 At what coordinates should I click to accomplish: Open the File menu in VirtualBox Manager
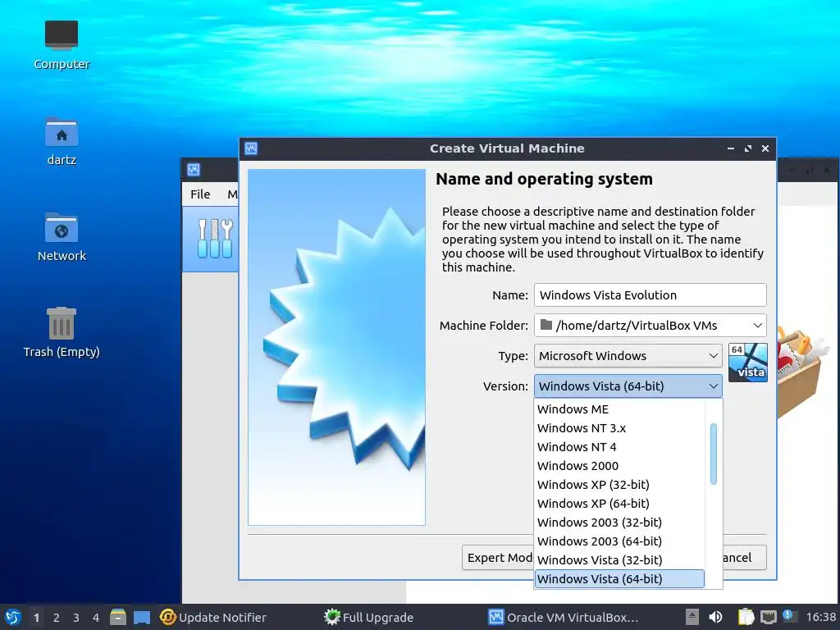click(x=200, y=194)
